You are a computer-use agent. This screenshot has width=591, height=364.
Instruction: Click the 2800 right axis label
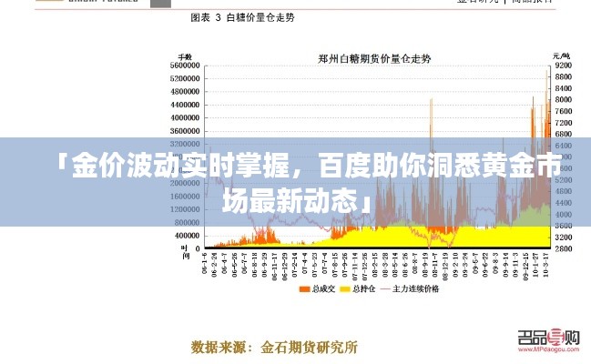click(563, 248)
